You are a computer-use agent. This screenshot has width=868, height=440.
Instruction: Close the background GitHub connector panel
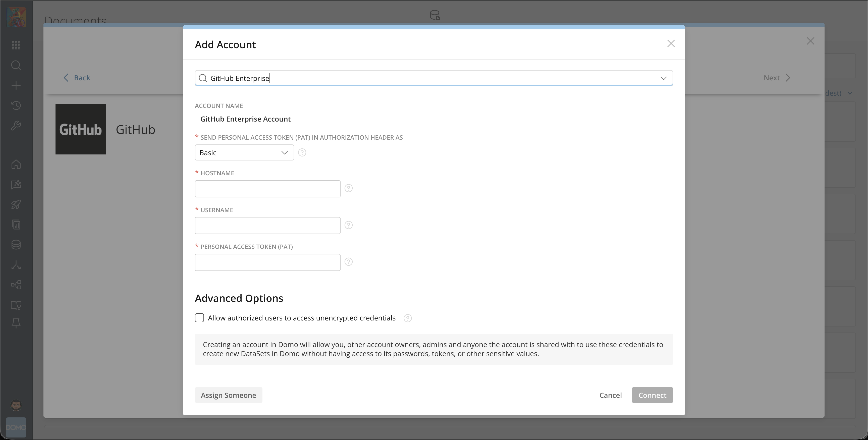pyautogui.click(x=810, y=41)
